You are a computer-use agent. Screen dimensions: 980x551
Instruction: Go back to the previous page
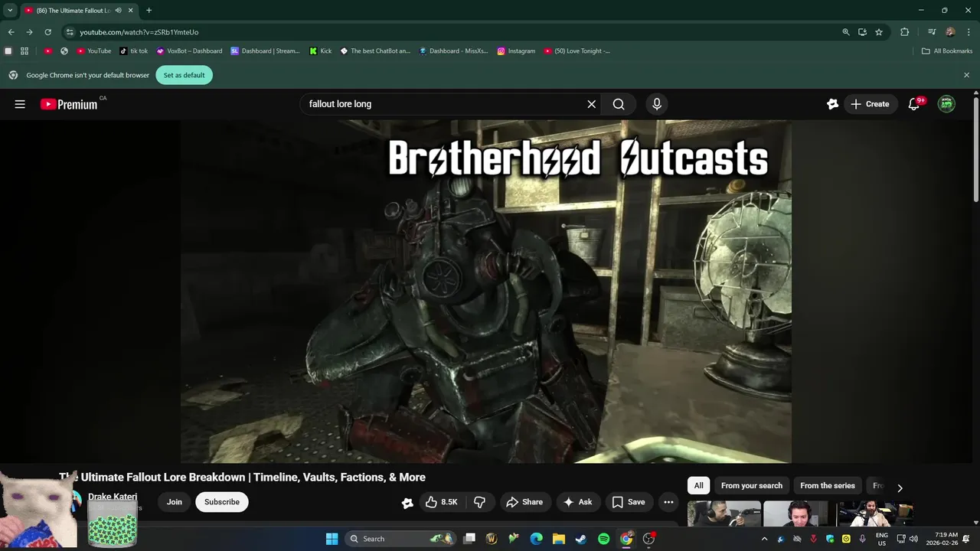point(11,32)
